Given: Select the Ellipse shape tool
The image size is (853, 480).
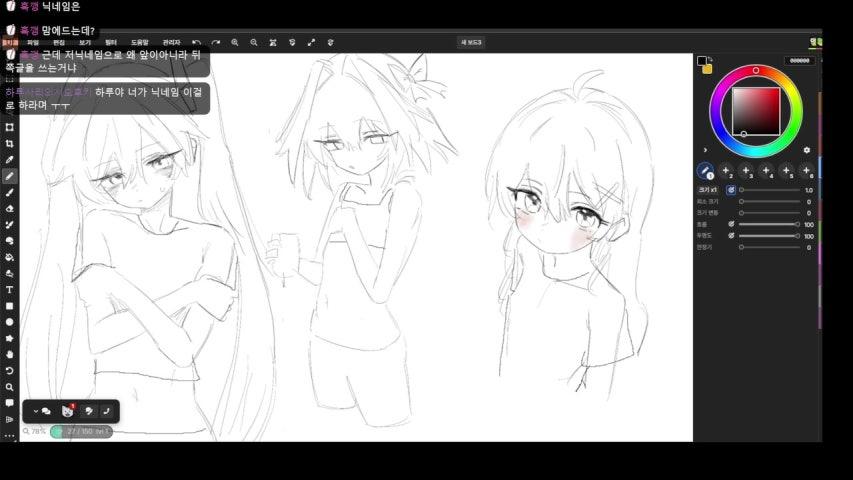Looking at the screenshot, I should tap(9, 322).
